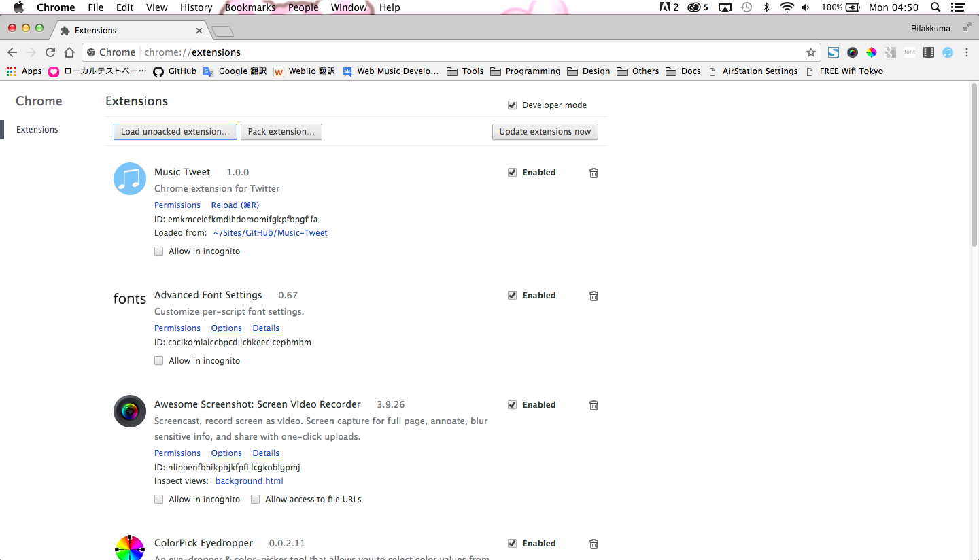
Task: Open the film strip extension icon
Action: tap(929, 52)
